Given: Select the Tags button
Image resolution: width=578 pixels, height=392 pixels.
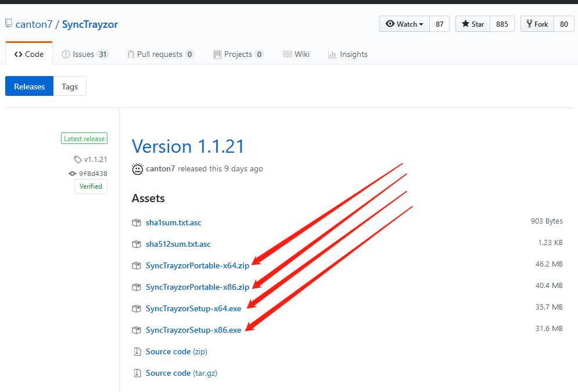Looking at the screenshot, I should pyautogui.click(x=70, y=86).
